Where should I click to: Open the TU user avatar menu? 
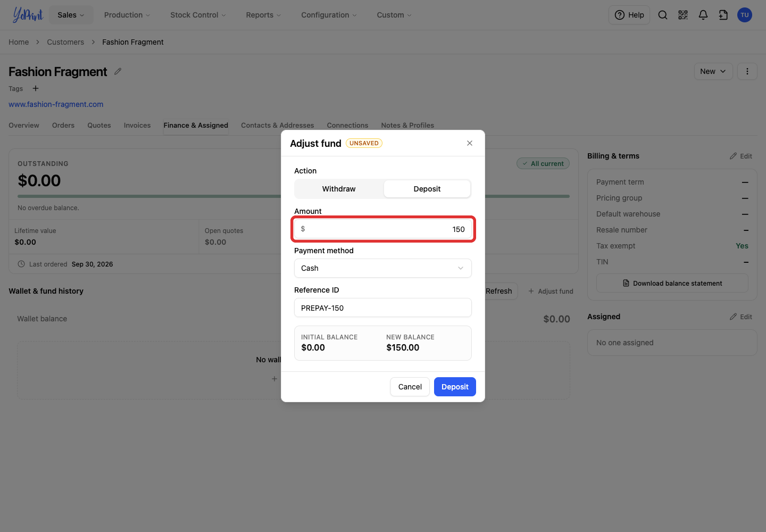point(745,15)
